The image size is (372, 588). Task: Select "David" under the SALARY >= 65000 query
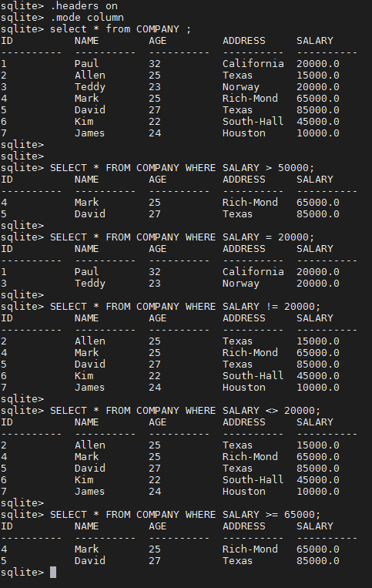click(x=90, y=561)
